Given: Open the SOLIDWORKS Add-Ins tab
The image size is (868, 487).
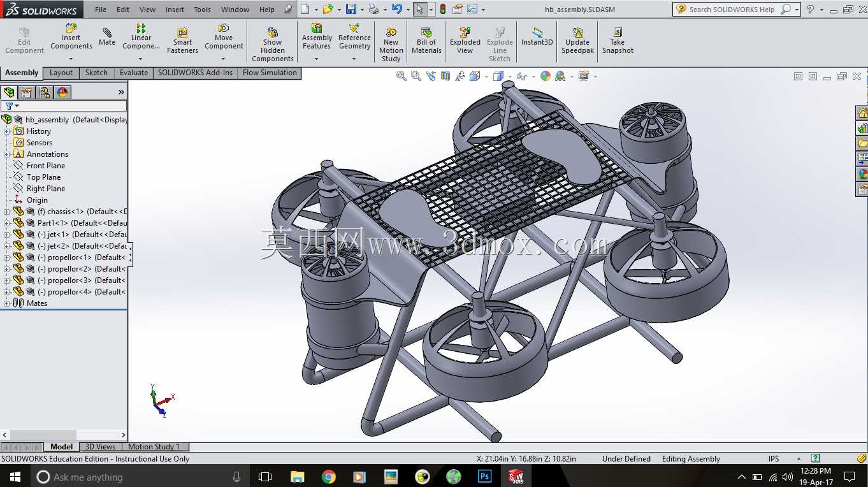Looking at the screenshot, I should pos(195,73).
